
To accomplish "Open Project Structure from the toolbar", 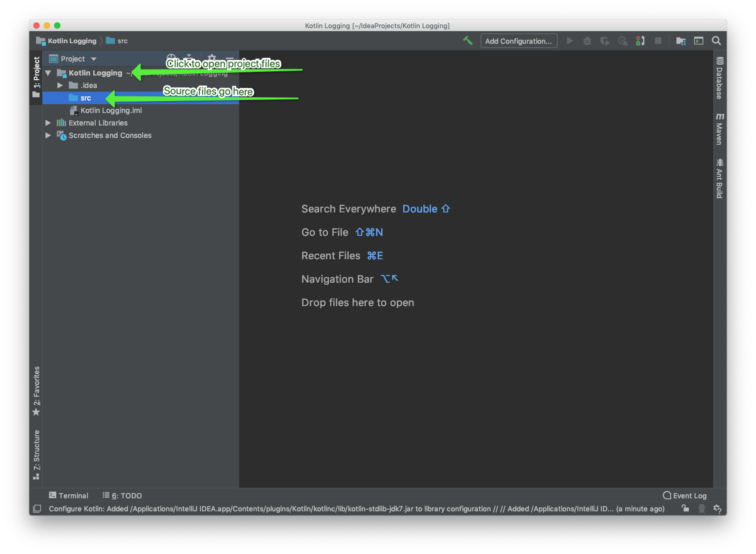I will (x=680, y=41).
